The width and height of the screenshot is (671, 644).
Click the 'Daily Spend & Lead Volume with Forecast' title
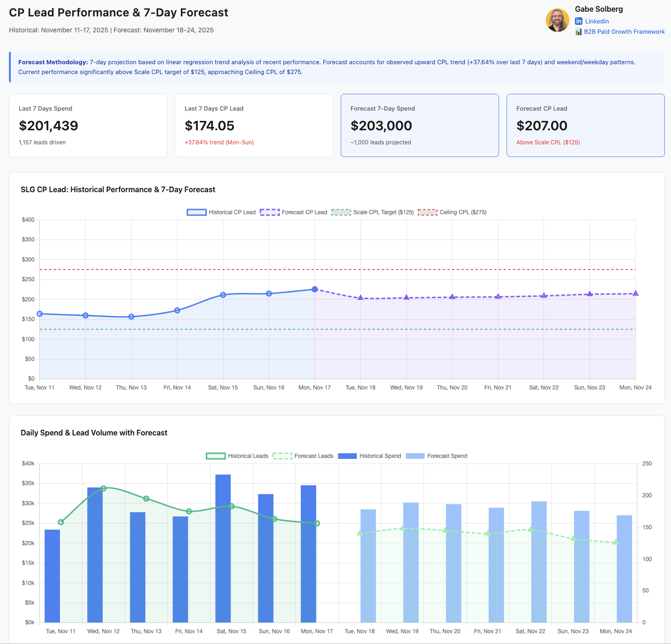(x=94, y=433)
